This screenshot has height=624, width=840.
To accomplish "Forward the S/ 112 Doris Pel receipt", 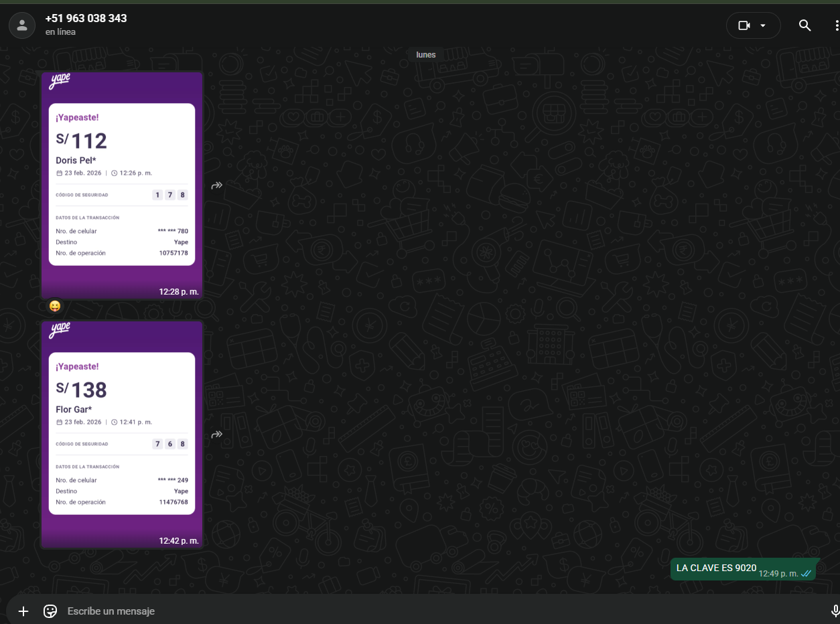I will tap(216, 185).
